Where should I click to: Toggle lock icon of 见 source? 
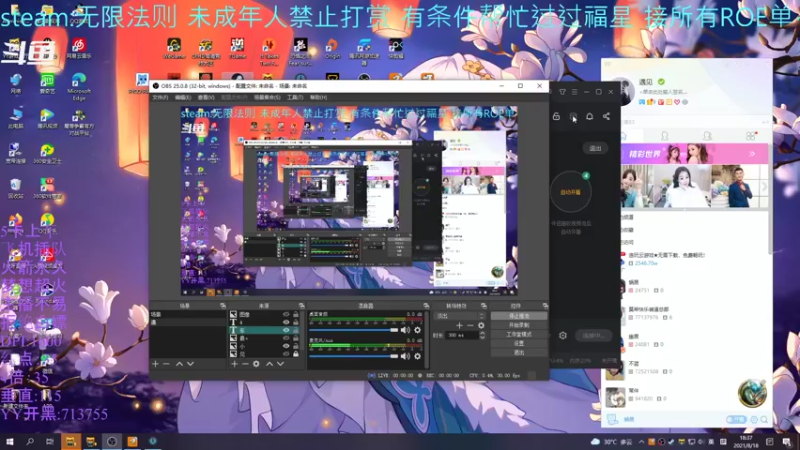point(296,354)
